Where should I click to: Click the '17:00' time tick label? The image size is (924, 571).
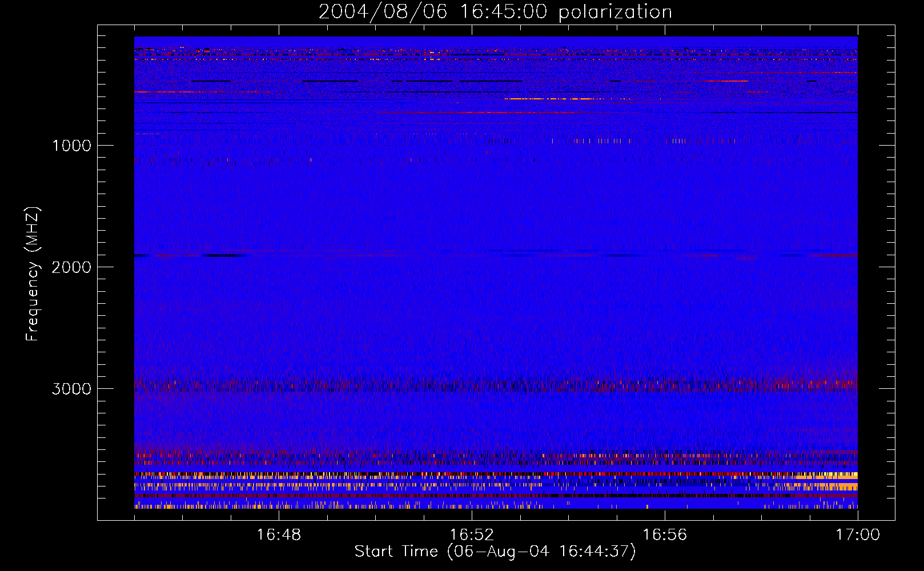(x=858, y=535)
